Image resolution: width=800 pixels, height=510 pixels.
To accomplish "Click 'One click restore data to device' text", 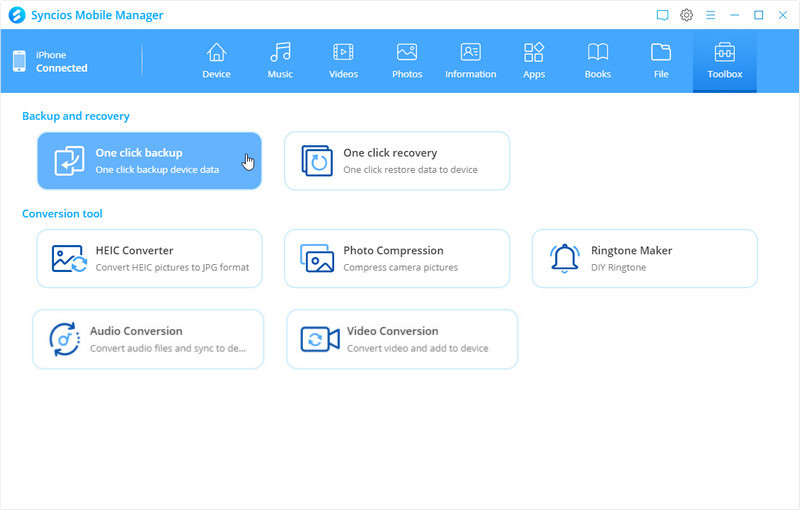I will click(x=410, y=169).
